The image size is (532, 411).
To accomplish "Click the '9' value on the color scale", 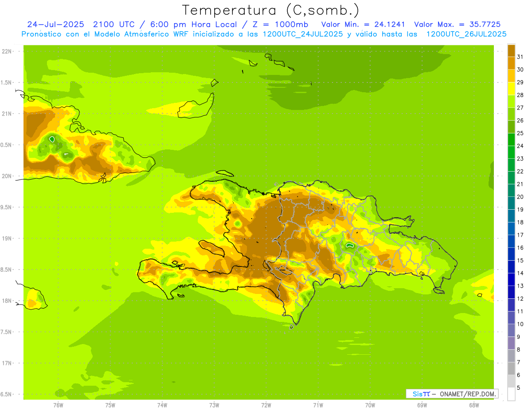I will (x=518, y=337).
